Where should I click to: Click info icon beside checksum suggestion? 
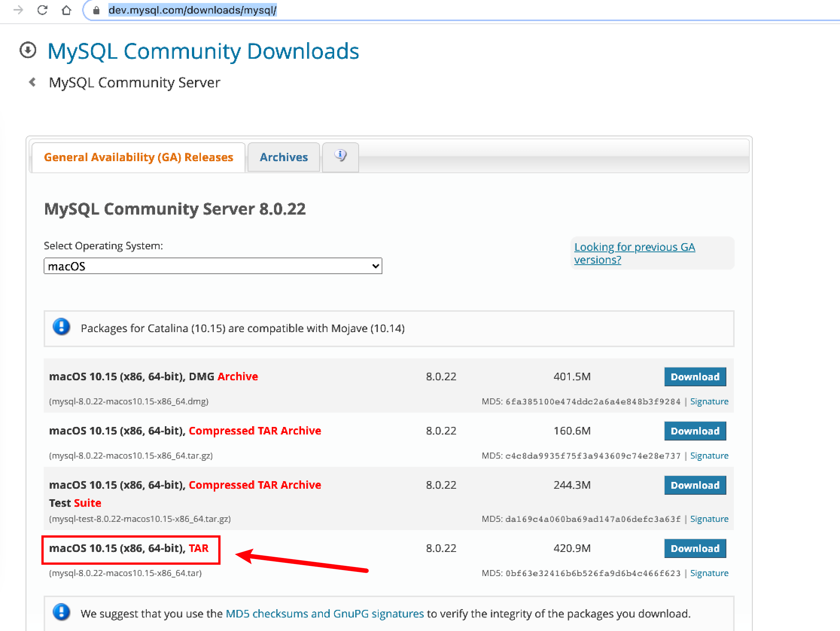pos(61,612)
